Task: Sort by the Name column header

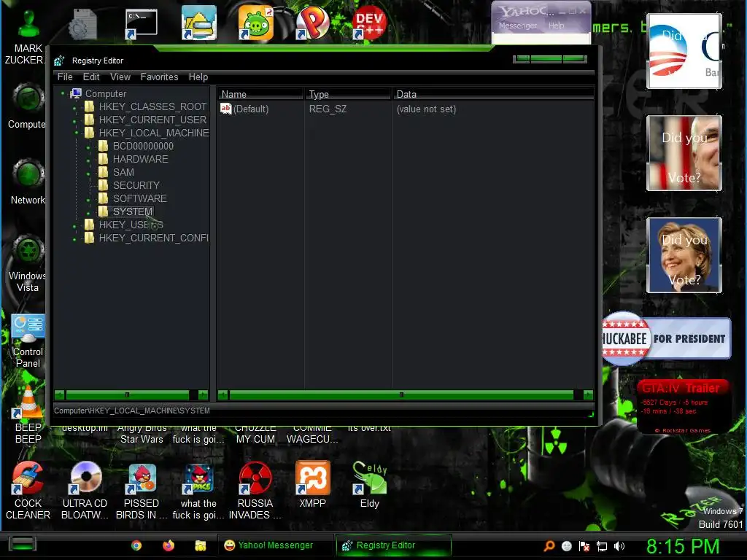Action: click(260, 94)
